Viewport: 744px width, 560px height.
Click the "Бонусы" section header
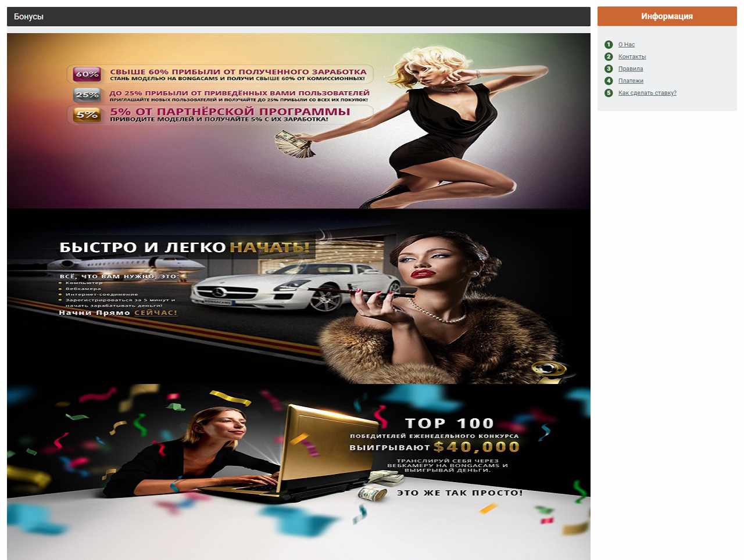coord(299,17)
